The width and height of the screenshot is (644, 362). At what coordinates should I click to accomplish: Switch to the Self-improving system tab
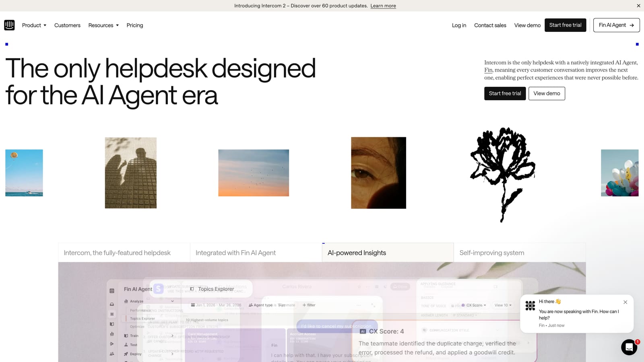point(520,253)
